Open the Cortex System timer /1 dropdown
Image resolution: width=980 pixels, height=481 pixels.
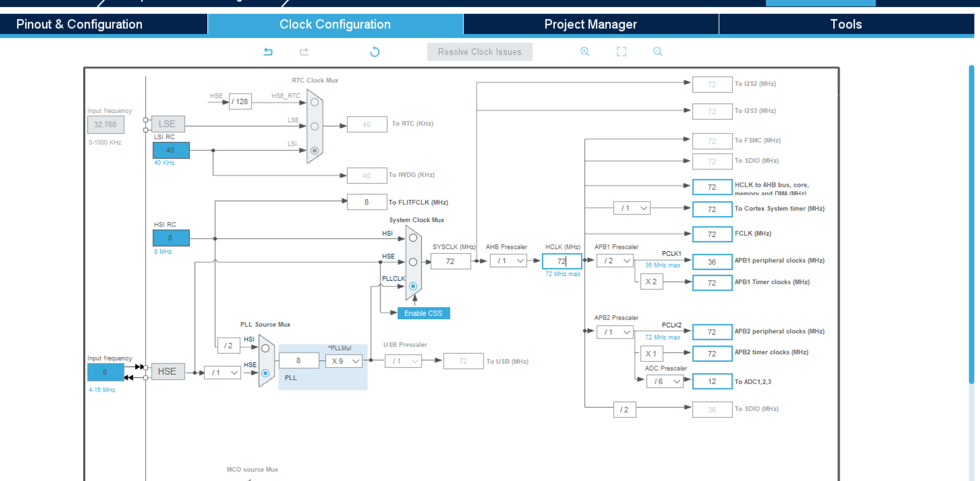[x=632, y=208]
